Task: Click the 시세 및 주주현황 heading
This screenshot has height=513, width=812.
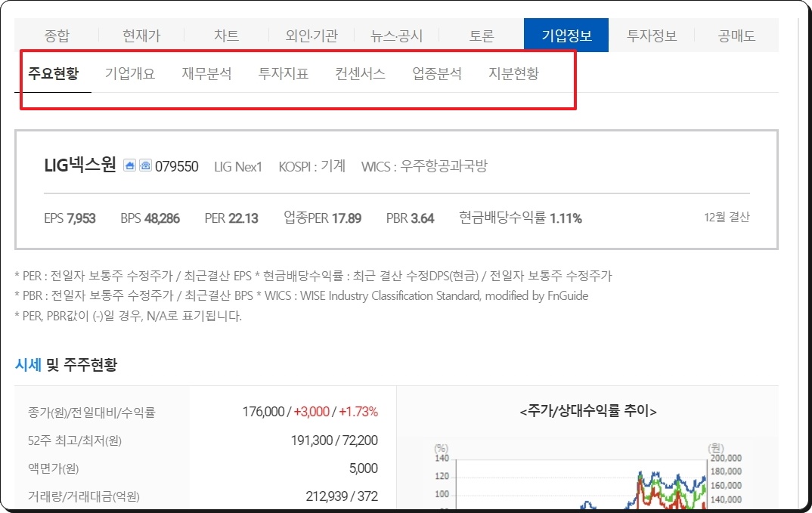Action: 67,365
